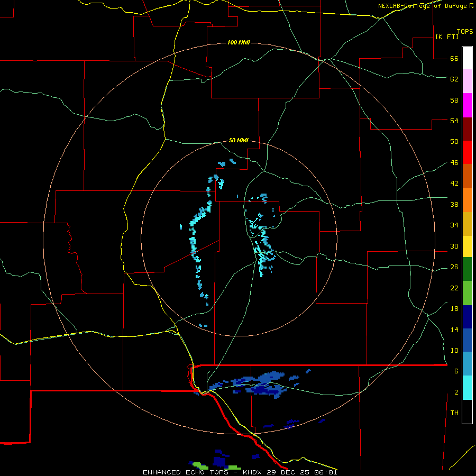476x476 pixels.
Task: Select legend value 10
Action: tap(454, 351)
